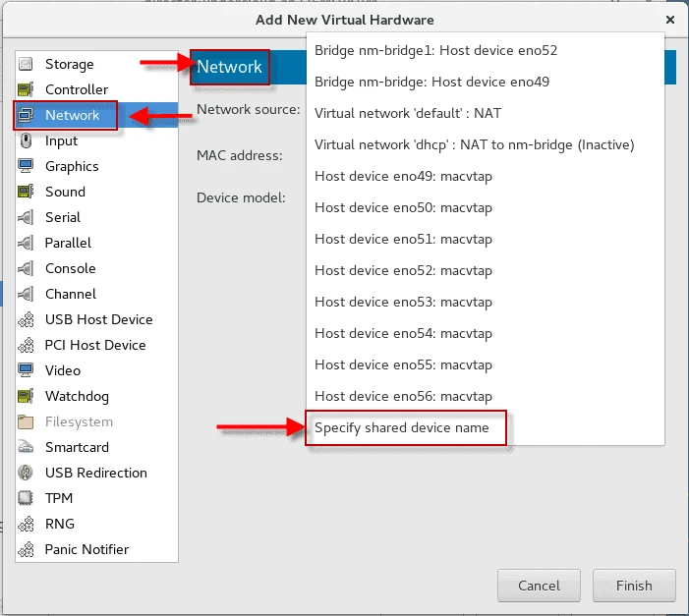Viewport: 689px width, 616px height.
Task: Select Host device eno52 macvtap
Action: click(486, 270)
